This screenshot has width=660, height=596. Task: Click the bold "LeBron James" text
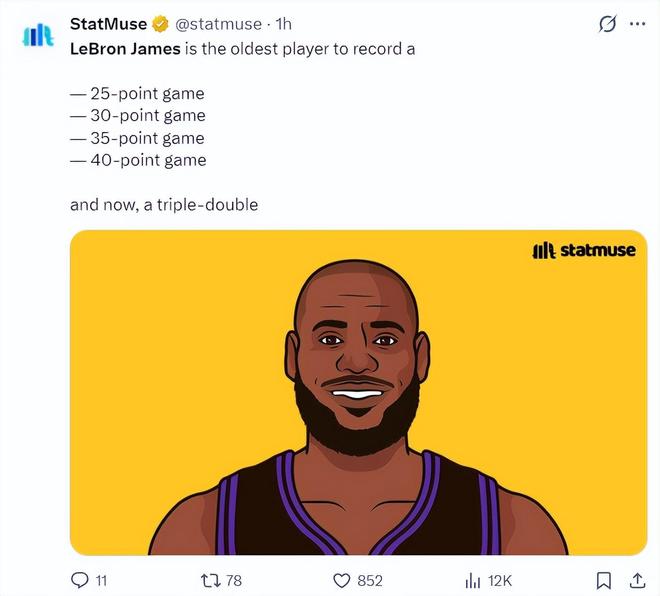pos(126,48)
